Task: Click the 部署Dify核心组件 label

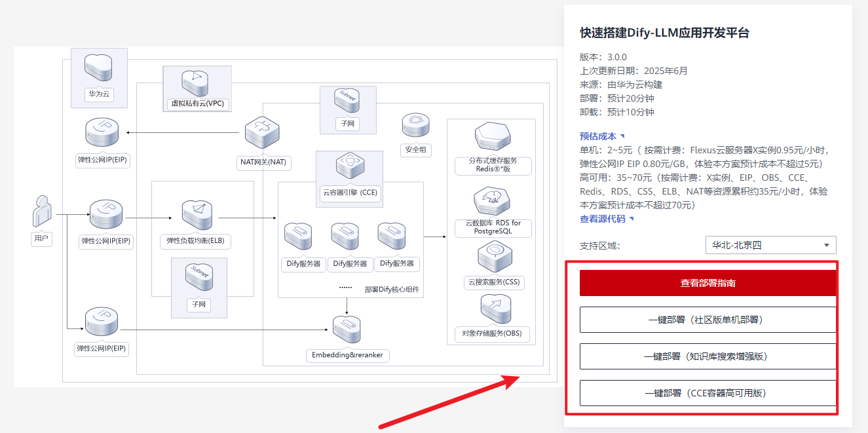Action: pyautogui.click(x=391, y=290)
